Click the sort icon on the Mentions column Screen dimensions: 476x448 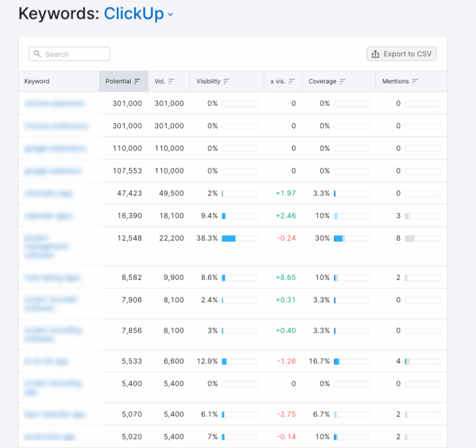pos(415,81)
